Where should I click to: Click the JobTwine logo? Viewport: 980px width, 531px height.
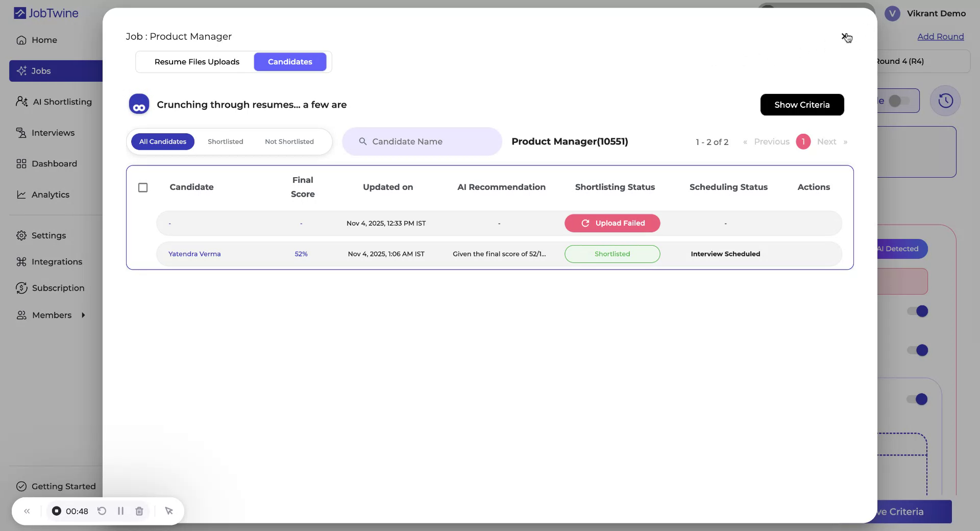[x=45, y=13]
